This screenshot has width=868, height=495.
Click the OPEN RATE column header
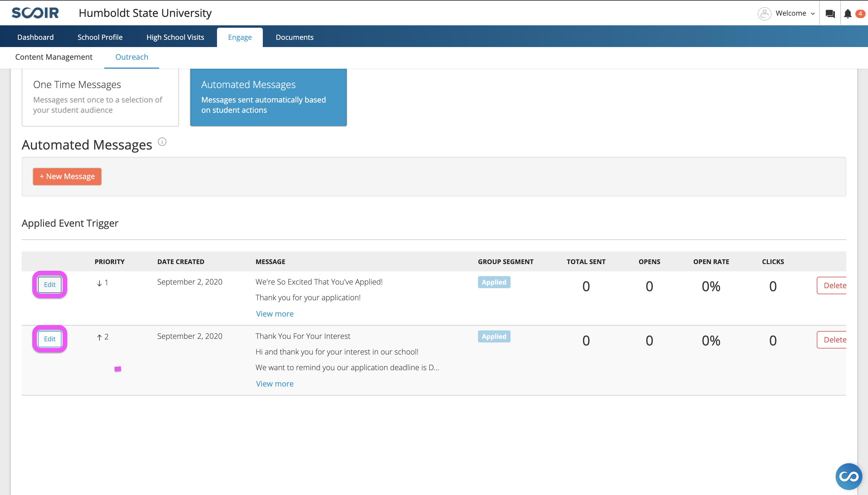coord(711,262)
